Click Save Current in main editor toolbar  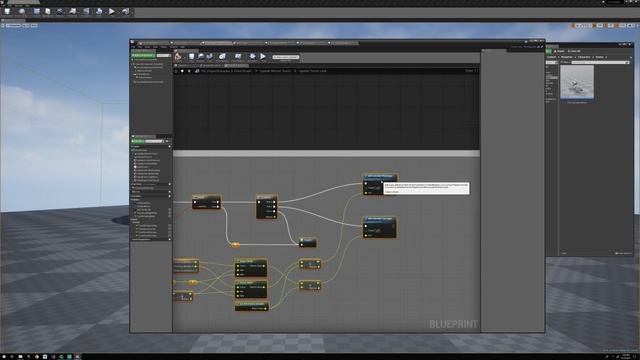tap(7, 12)
